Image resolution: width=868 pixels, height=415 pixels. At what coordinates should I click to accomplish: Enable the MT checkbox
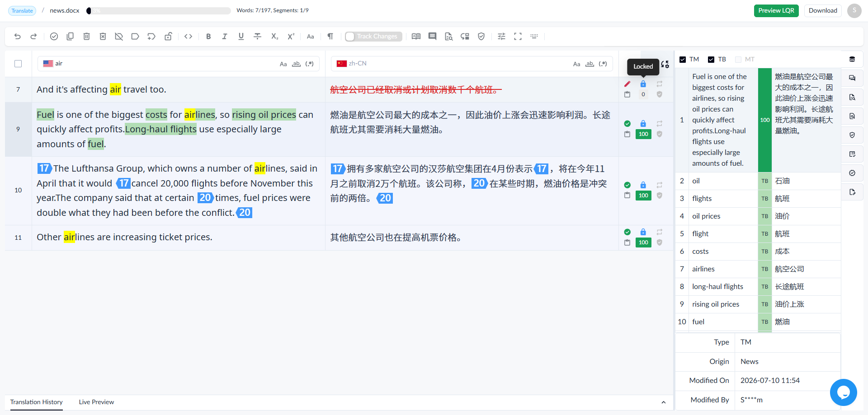(738, 60)
